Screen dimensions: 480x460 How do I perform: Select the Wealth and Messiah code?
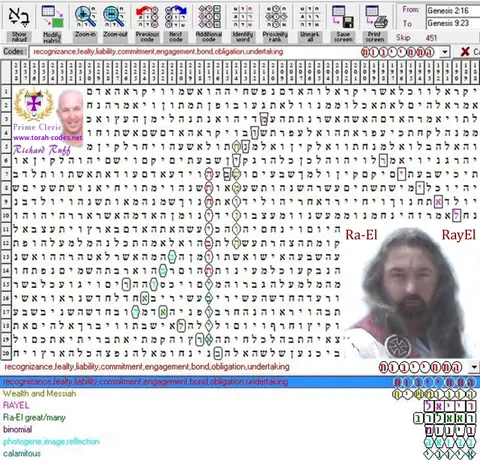coord(39,394)
